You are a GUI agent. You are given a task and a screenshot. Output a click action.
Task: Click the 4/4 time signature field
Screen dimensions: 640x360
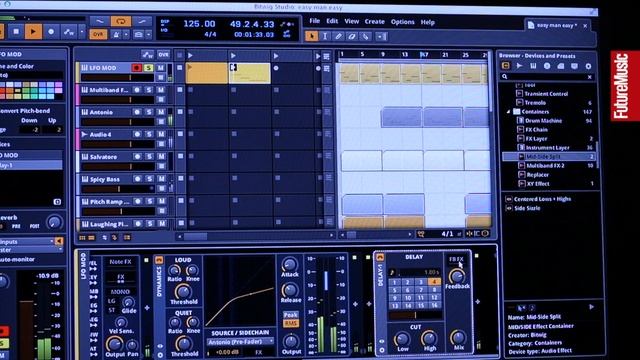pyautogui.click(x=210, y=34)
